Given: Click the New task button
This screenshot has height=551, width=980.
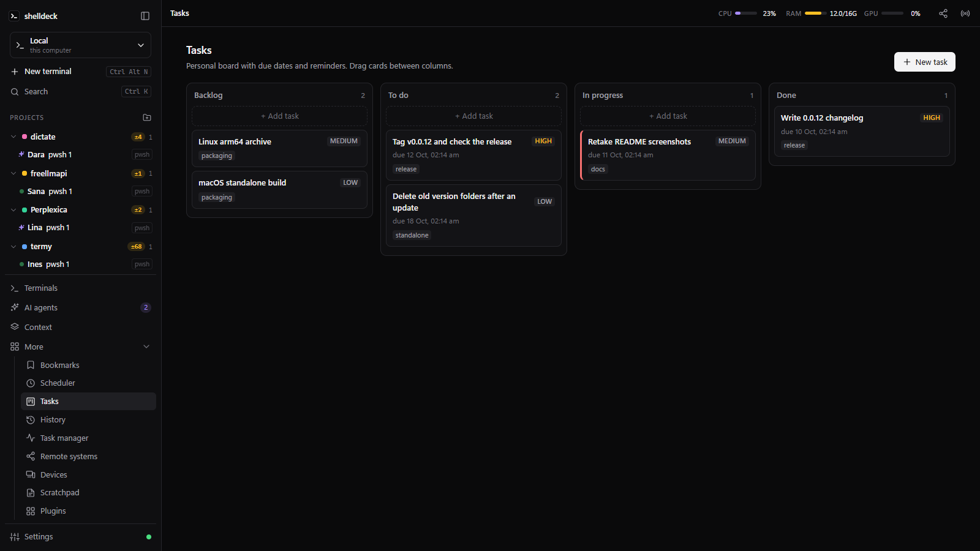Looking at the screenshot, I should point(925,62).
